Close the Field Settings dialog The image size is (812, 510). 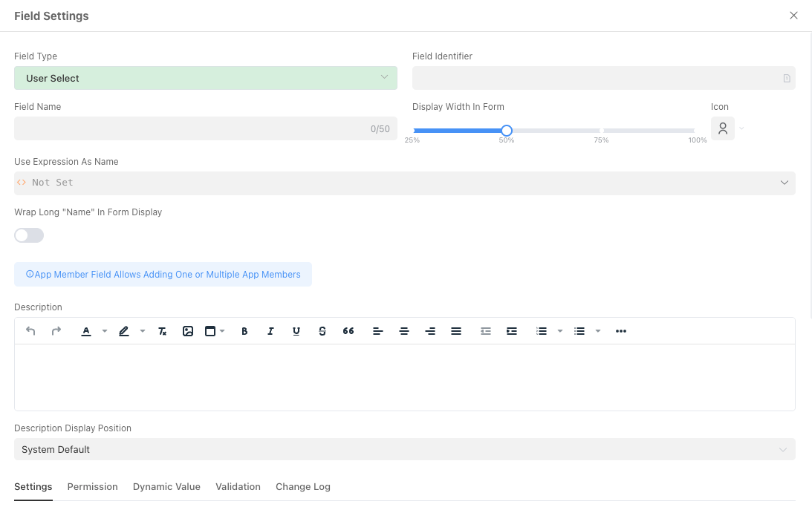coord(793,16)
